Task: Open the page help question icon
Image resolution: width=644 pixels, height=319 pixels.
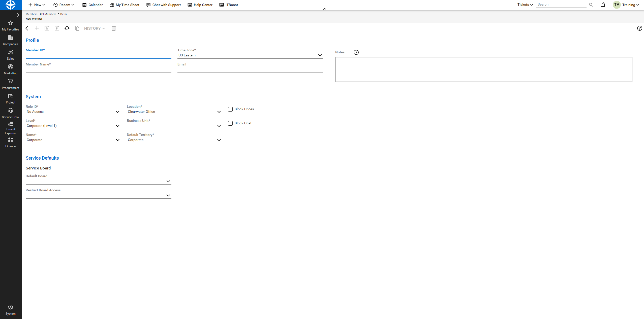Action: click(639, 28)
